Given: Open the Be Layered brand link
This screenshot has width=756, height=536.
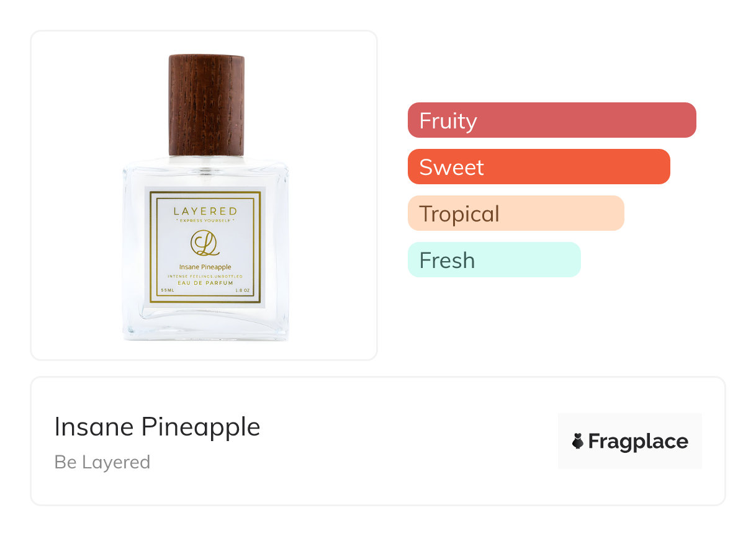Looking at the screenshot, I should pos(102,462).
